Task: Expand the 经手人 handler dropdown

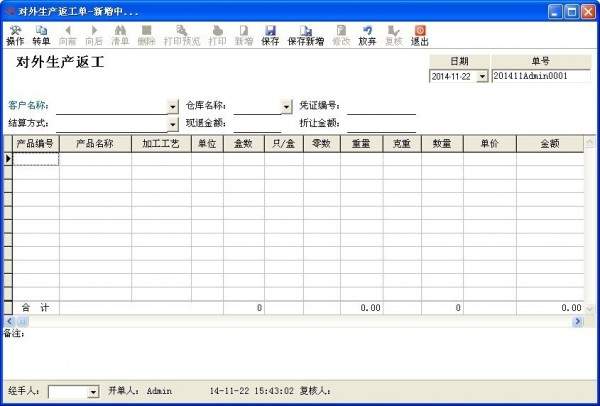Action: click(x=94, y=391)
